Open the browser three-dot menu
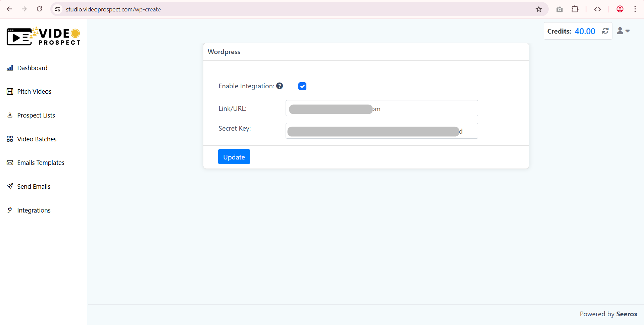Screen dimensions: 644x325 [x=635, y=9]
